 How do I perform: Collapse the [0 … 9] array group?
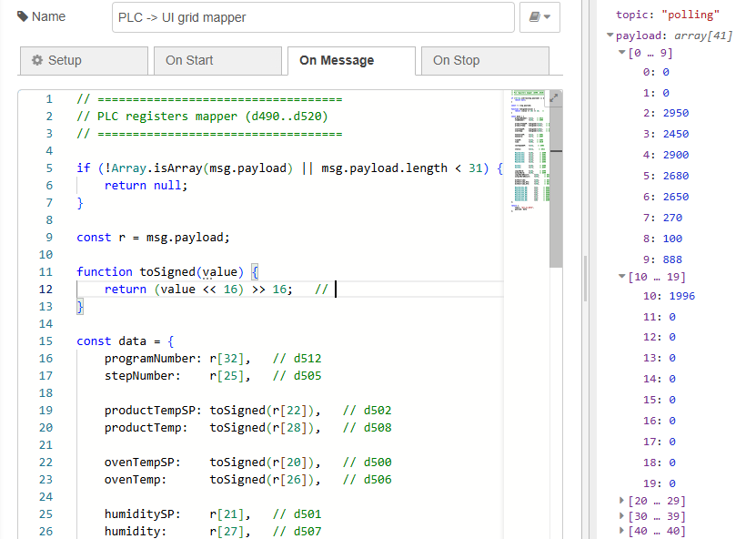click(621, 53)
